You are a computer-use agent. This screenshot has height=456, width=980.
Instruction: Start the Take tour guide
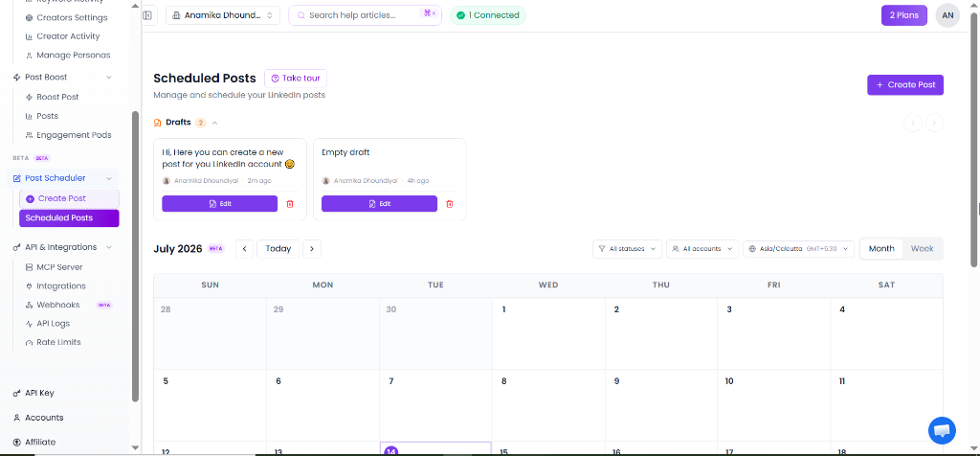[296, 79]
